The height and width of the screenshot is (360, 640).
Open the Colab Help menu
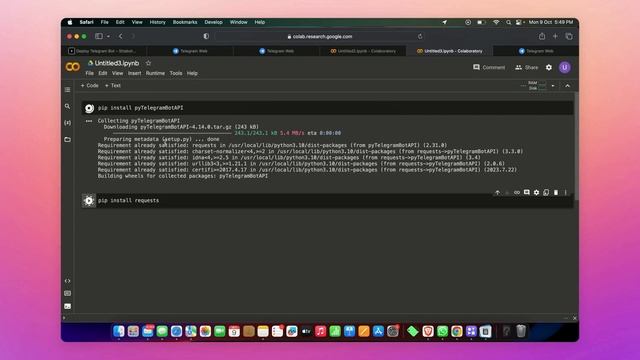(x=192, y=73)
